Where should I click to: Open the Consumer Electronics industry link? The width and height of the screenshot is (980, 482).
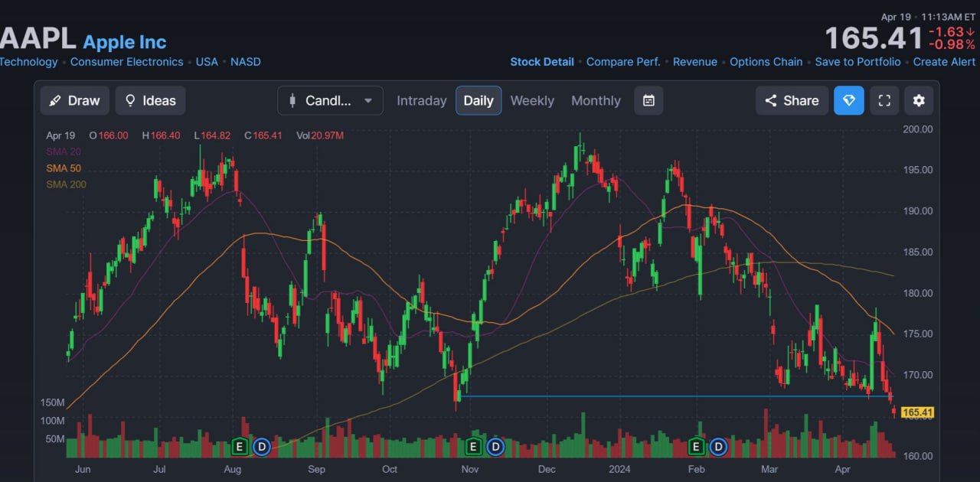coord(126,62)
